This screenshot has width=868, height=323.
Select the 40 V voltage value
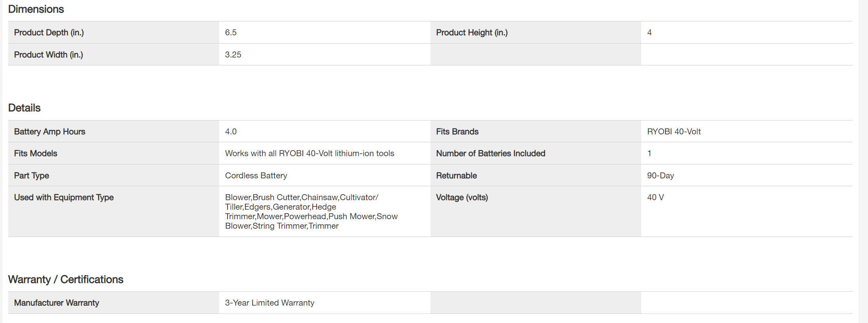tap(655, 197)
